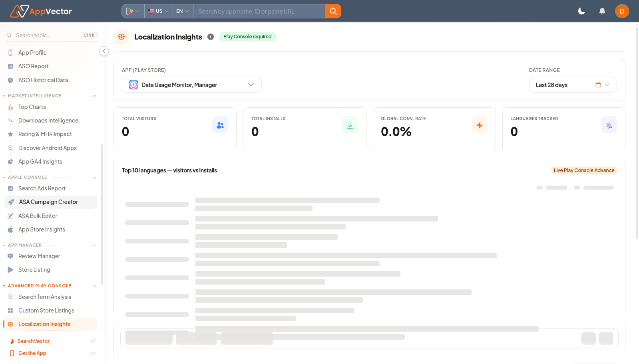
Task: Click the App Profile phone icon
Action: coord(10,53)
